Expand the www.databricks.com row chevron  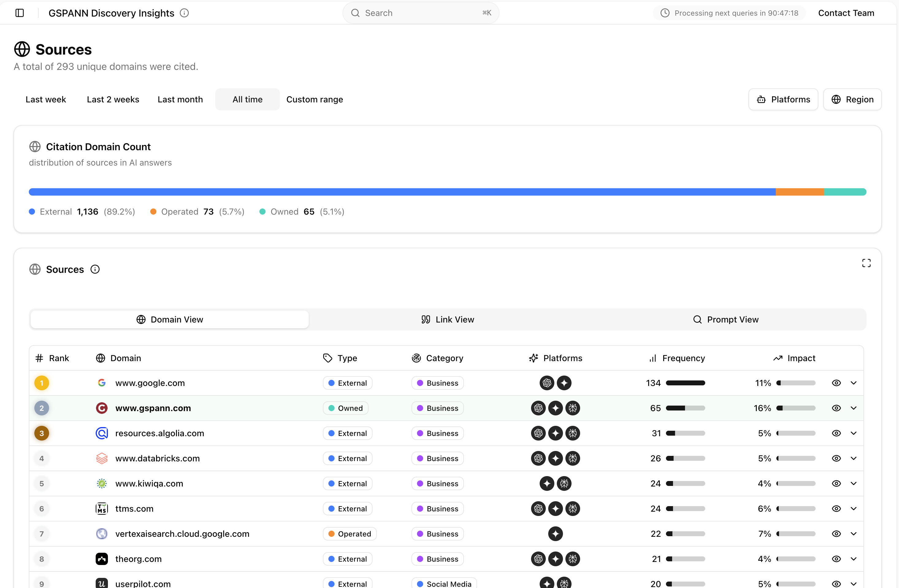pyautogui.click(x=853, y=458)
